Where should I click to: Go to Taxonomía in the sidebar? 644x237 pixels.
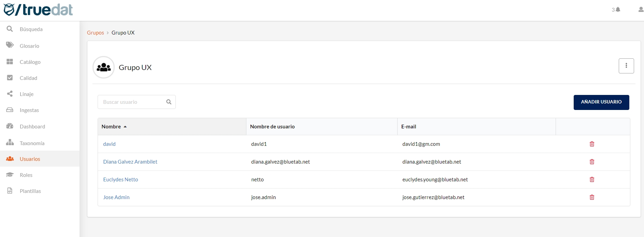(32, 143)
